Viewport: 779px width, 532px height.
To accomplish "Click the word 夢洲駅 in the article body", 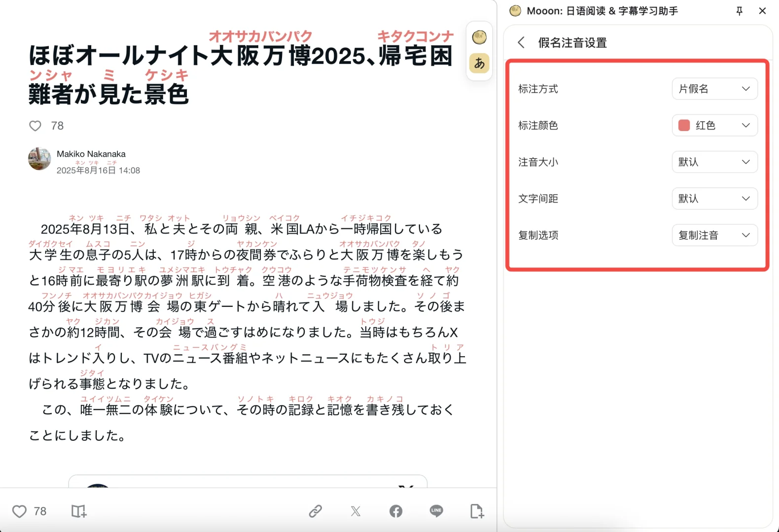I will point(182,281).
